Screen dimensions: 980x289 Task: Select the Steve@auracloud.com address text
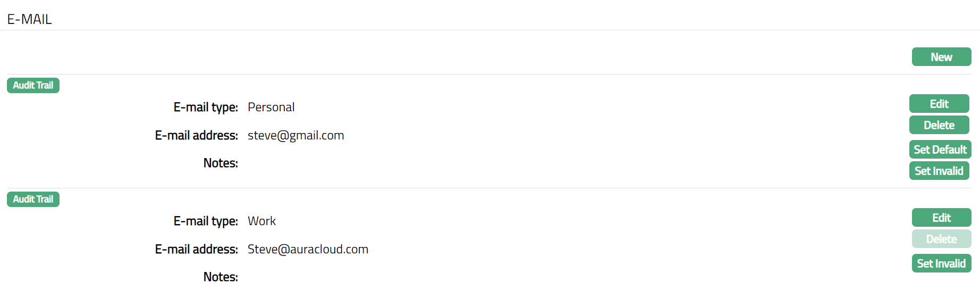point(308,249)
